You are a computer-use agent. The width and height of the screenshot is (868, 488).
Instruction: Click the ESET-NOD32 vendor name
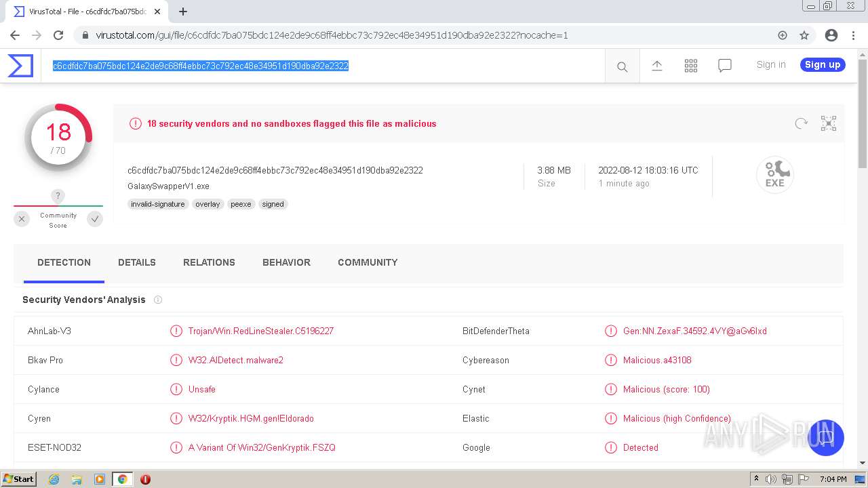(x=54, y=447)
